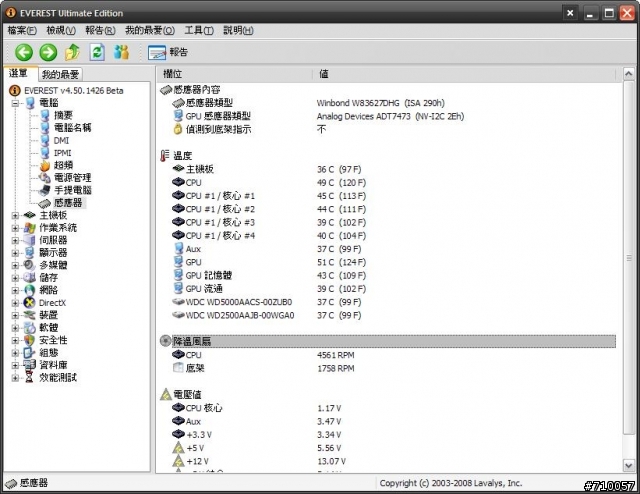Click the globe icon beside 網路

(x=29, y=290)
